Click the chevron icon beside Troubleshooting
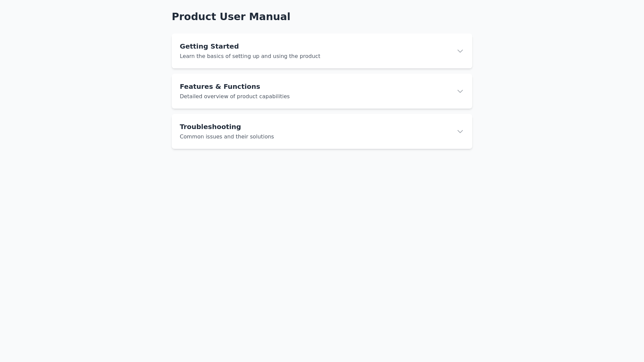This screenshot has height=362, width=644. coord(460,132)
